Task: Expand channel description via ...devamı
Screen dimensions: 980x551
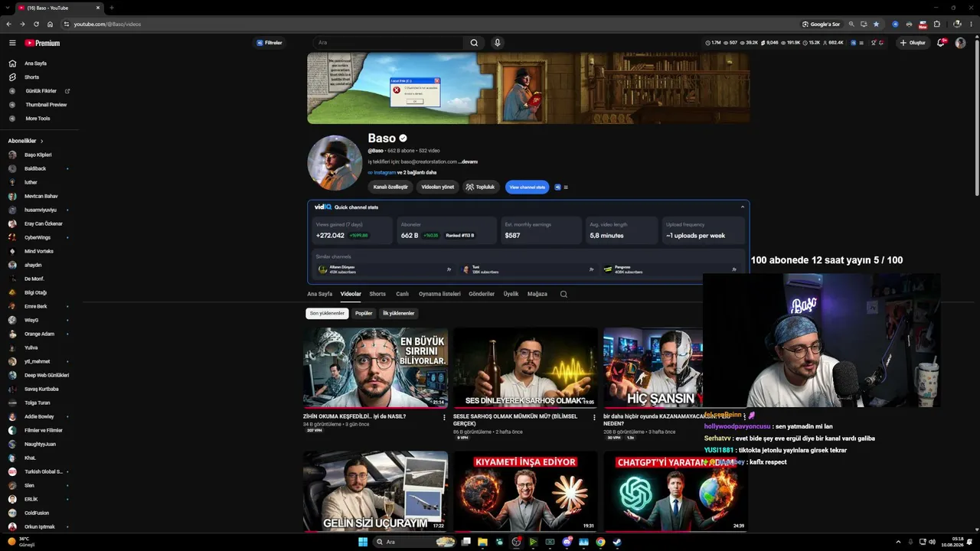Action: coord(468,161)
